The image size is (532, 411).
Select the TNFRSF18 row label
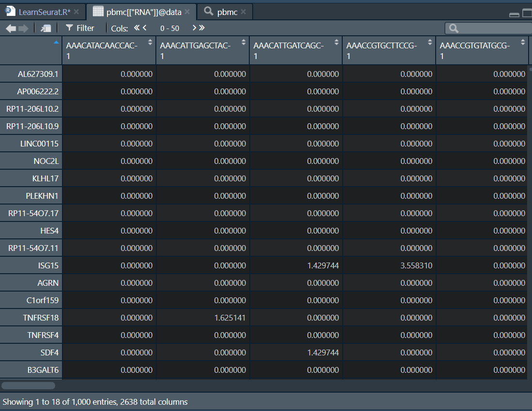pyautogui.click(x=41, y=318)
